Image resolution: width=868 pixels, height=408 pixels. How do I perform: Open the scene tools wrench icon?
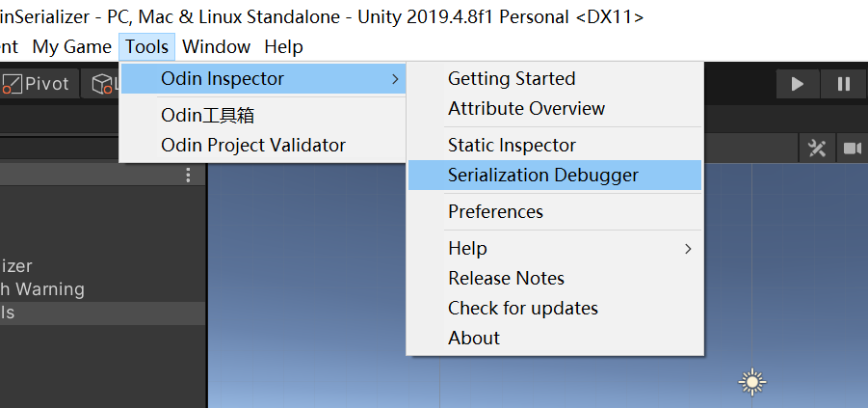point(817,148)
